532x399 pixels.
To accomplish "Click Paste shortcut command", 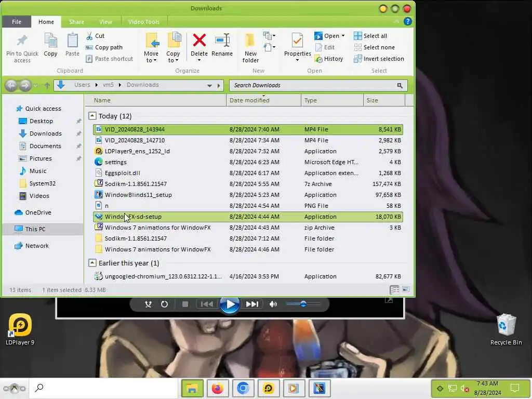I will [x=109, y=59].
